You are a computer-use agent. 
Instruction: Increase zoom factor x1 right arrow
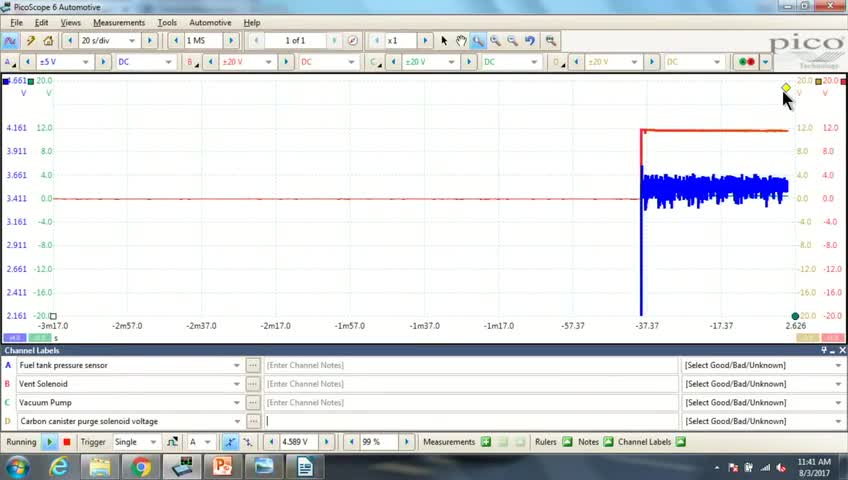pos(425,41)
